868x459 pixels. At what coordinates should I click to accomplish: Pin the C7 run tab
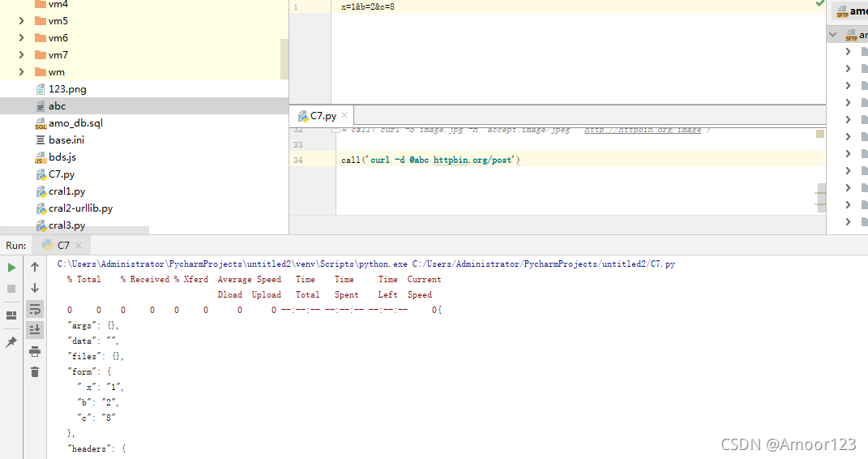(x=11, y=342)
